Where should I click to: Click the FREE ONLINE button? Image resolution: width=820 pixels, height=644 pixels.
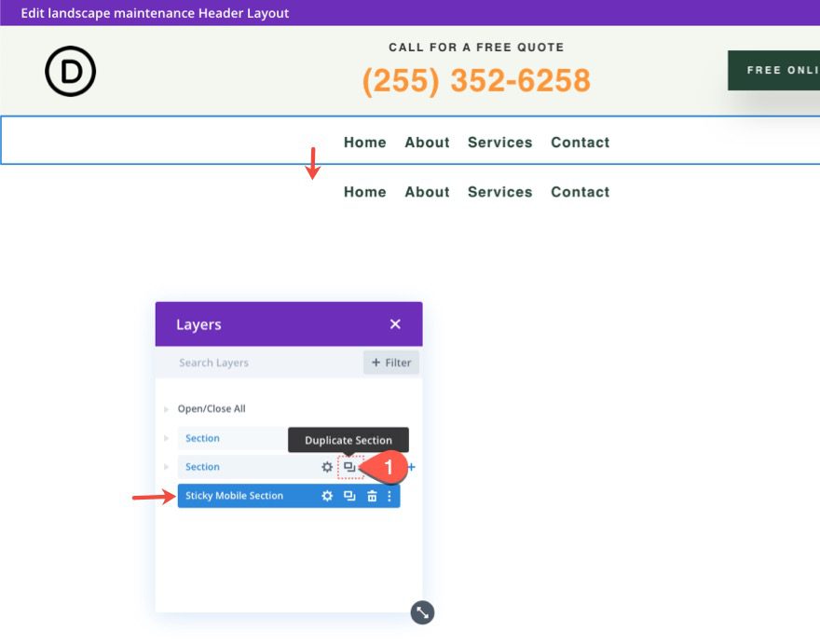click(781, 69)
